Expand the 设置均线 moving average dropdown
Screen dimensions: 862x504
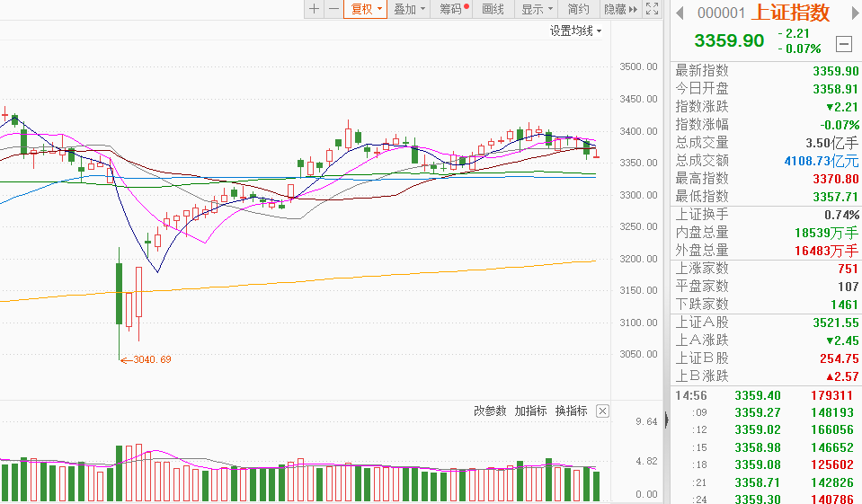click(575, 31)
